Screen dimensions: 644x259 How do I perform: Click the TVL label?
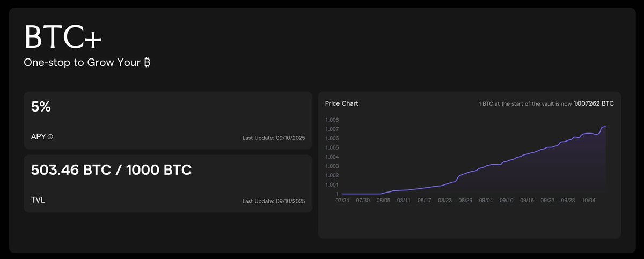[38, 199]
